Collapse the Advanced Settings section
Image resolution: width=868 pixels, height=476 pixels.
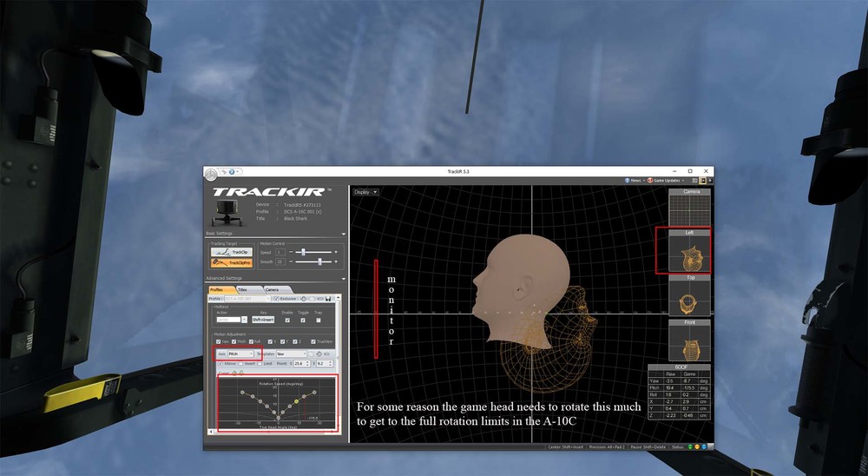(343, 279)
